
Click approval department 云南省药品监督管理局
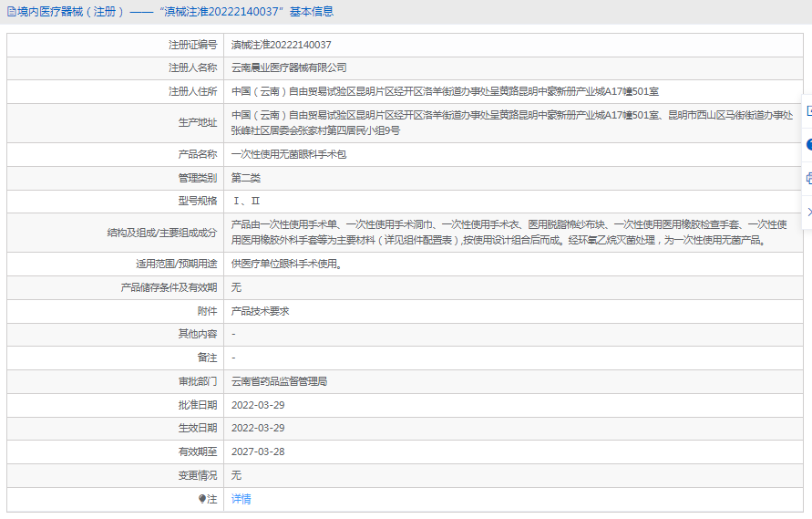(279, 381)
